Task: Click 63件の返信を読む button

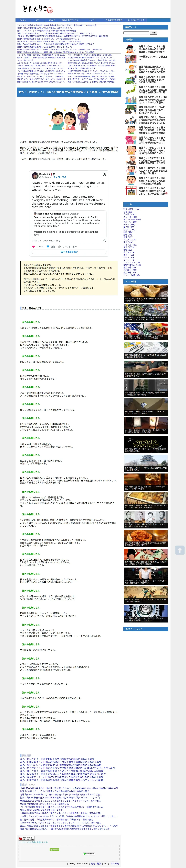Action: click(69, 252)
